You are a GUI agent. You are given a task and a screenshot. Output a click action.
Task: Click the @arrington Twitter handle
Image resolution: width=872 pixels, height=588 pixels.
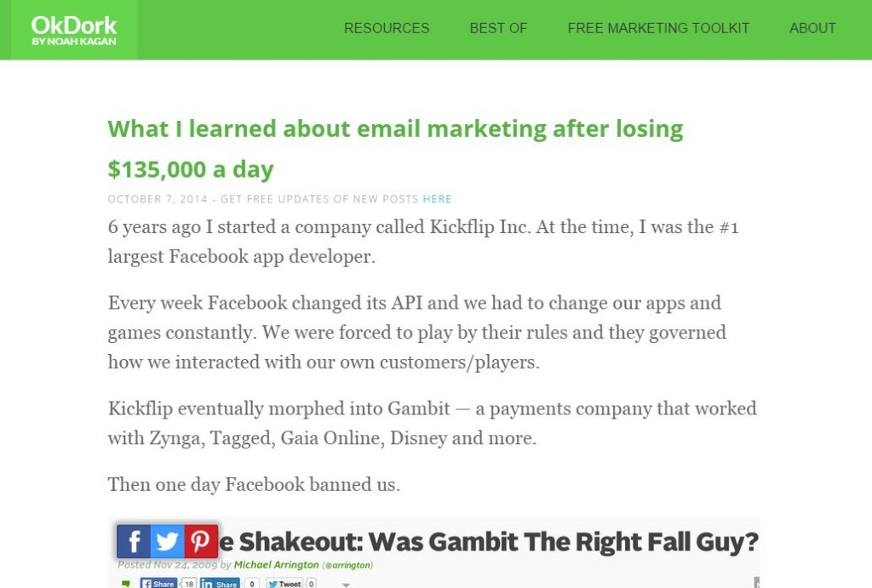coord(347,565)
